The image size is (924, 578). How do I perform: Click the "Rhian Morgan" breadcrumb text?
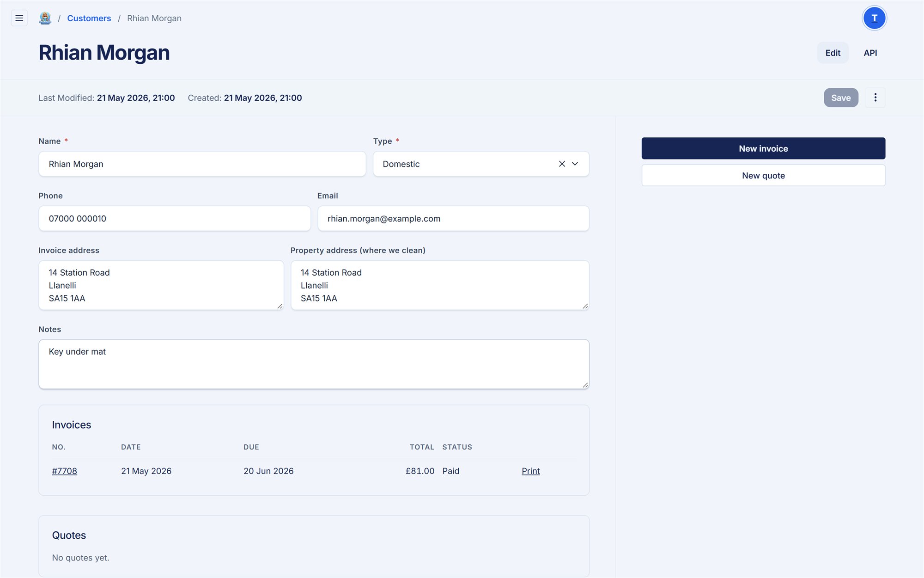point(154,18)
